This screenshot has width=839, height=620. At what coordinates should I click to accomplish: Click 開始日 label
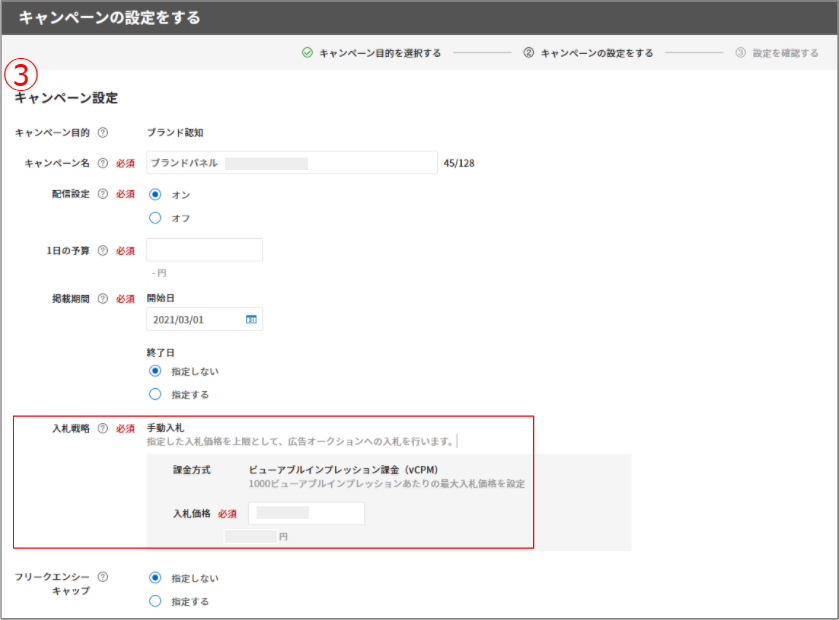pyautogui.click(x=161, y=298)
